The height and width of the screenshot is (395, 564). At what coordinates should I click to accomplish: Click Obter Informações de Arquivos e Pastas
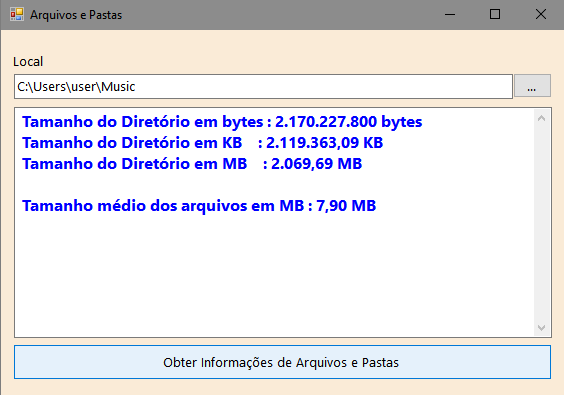coord(282,362)
